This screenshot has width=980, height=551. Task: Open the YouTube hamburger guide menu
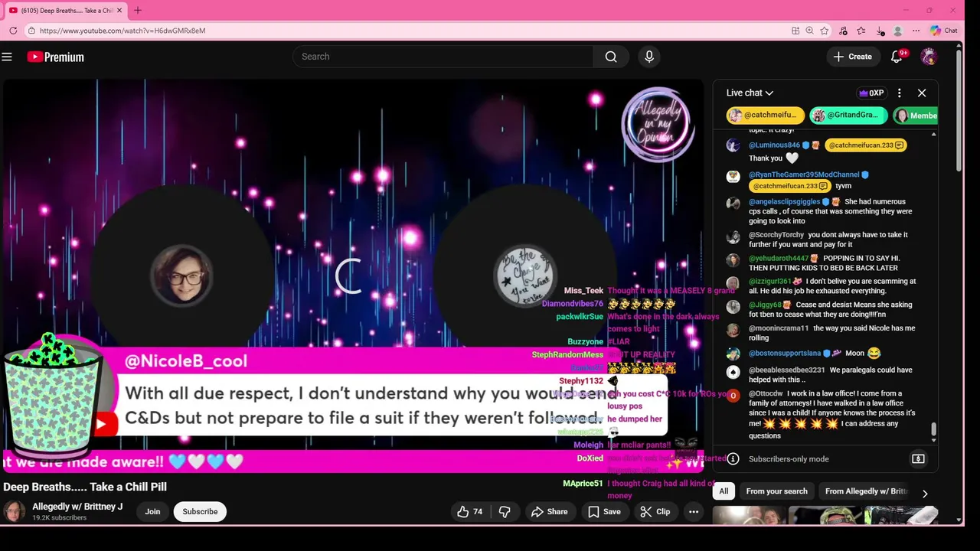pos(7,57)
